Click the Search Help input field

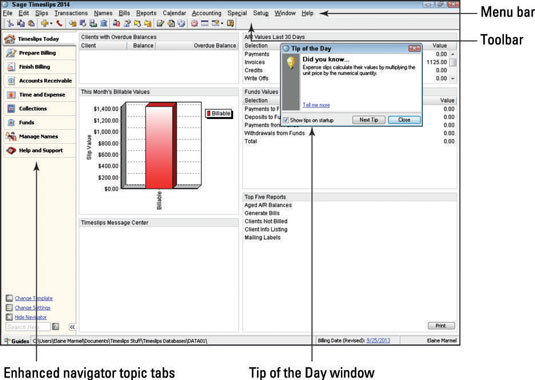[28, 327]
